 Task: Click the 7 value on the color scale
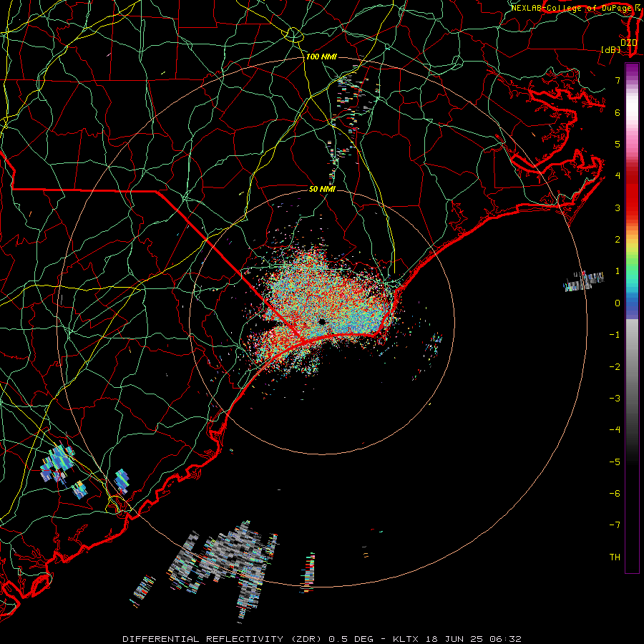pos(618,80)
